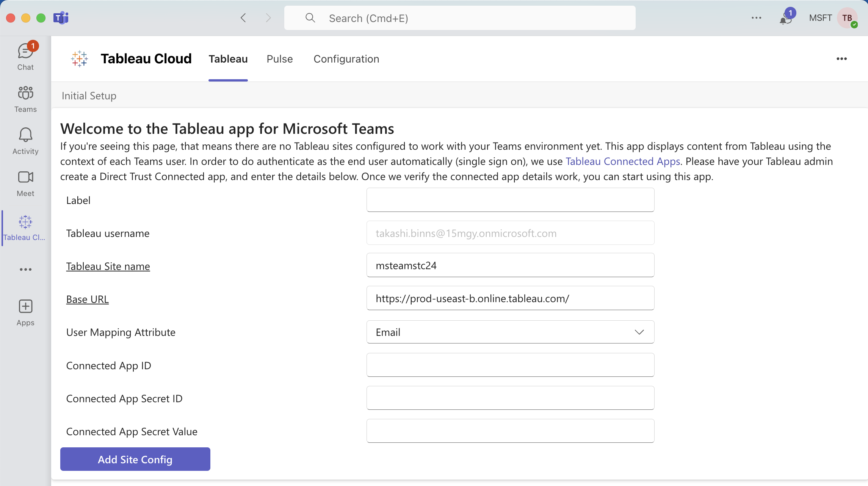Screen dimensions: 868x486
Task: Expand the User Mapping Attribute dropdown
Action: pos(510,332)
